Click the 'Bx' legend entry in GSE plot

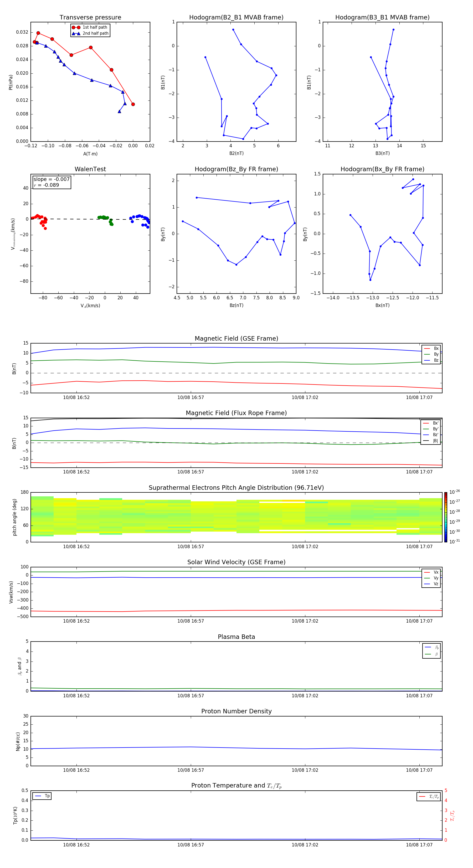431,349
